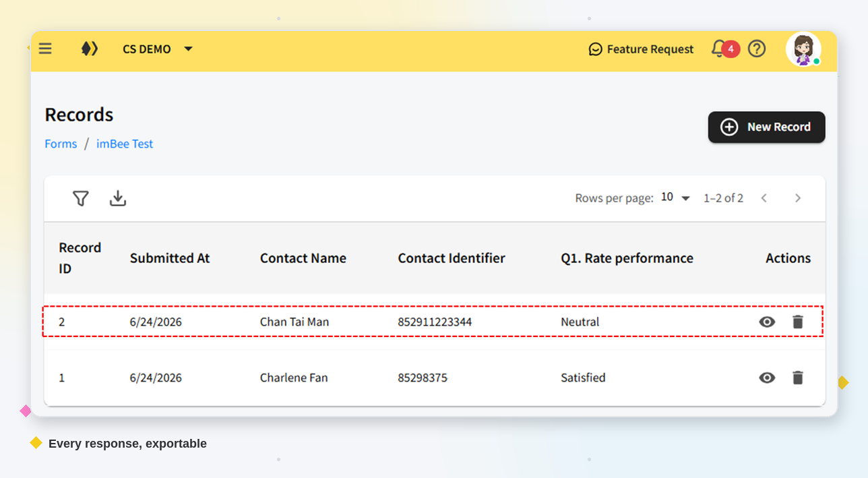Viewport: 868px width, 478px height.
Task: Click Submitted At date for Charlene Fan
Action: click(156, 378)
